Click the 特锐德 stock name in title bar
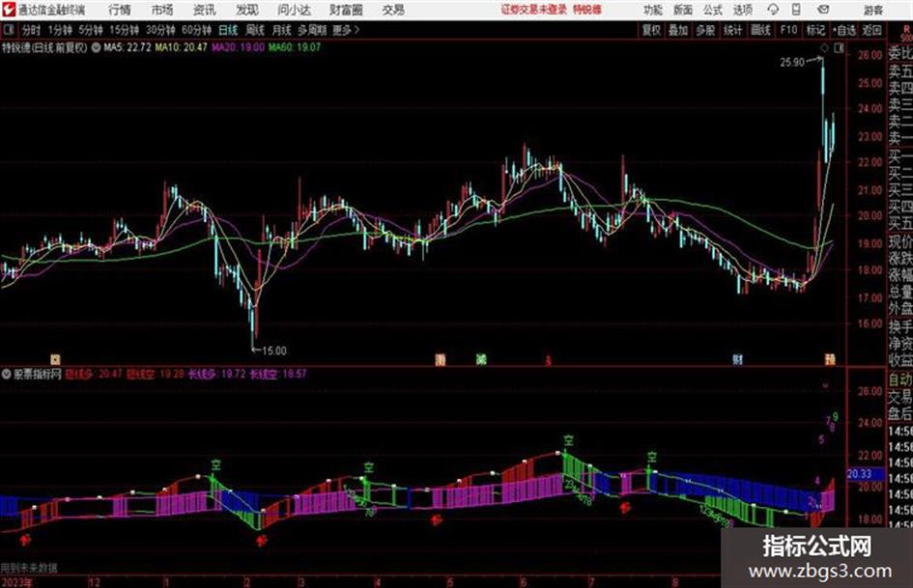 (x=587, y=10)
